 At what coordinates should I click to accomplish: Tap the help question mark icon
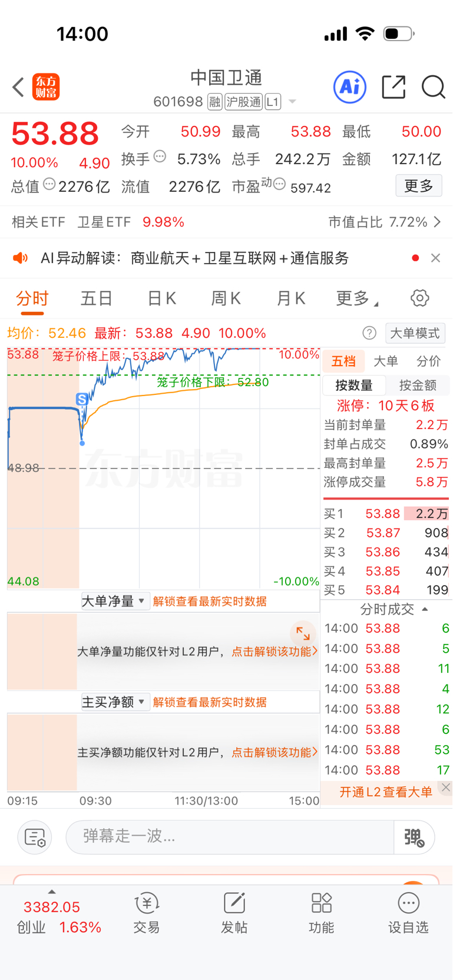[x=369, y=333]
